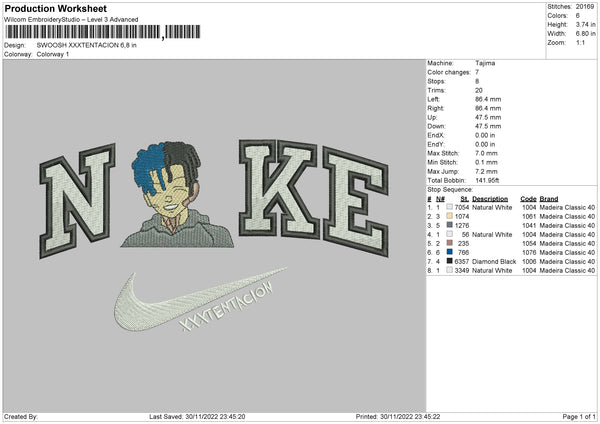Click the tan swatch for code 1061
The image size is (600, 424).
click(450, 216)
